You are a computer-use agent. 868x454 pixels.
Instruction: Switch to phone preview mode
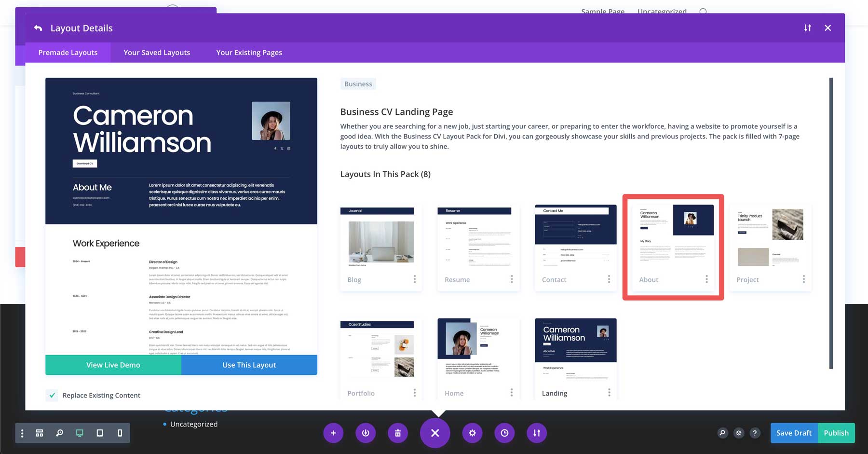(120, 433)
